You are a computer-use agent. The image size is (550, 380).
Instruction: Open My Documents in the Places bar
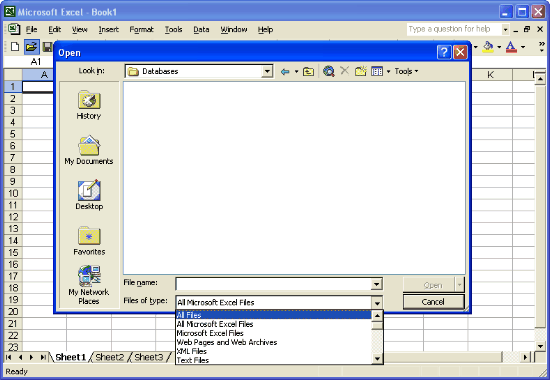pyautogui.click(x=89, y=150)
